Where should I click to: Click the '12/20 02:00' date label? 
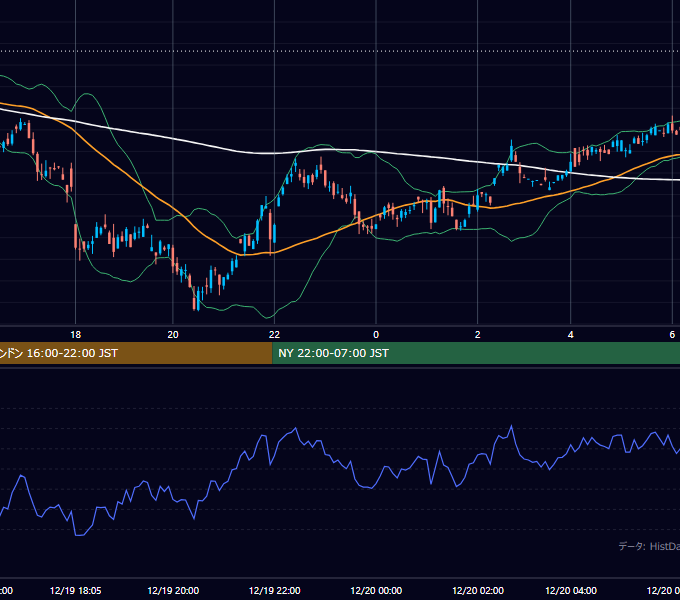click(x=478, y=590)
